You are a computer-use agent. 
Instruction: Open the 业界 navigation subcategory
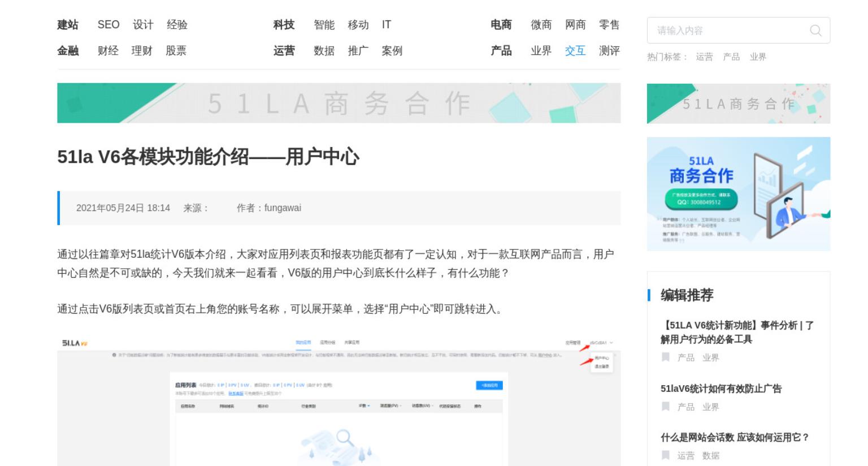[541, 51]
